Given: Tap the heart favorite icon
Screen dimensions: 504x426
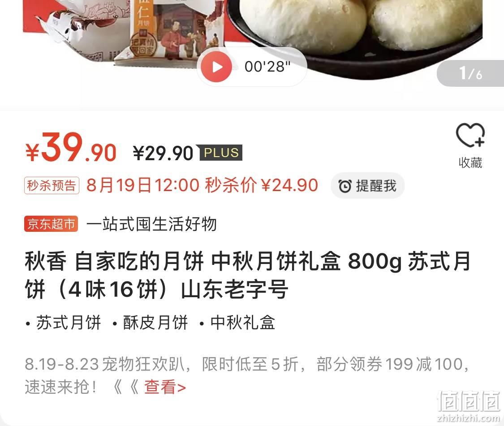Looking at the screenshot, I should coord(470,136).
